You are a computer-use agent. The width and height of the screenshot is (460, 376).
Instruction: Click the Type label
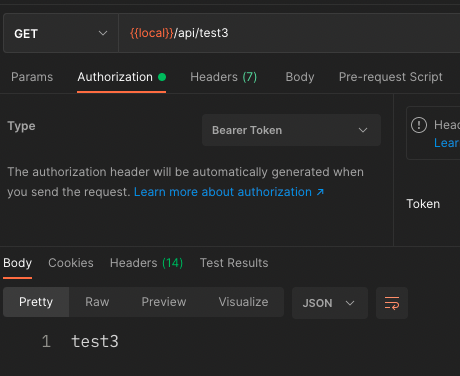click(21, 126)
